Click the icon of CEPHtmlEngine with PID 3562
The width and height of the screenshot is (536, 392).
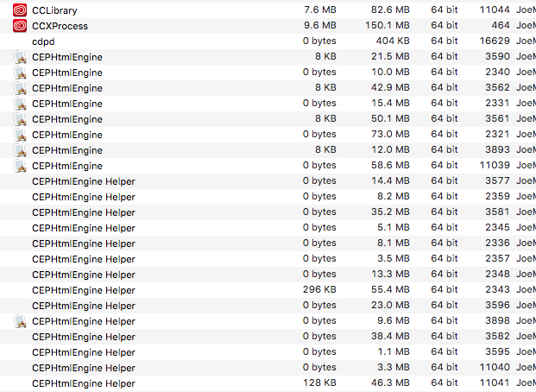pyautogui.click(x=20, y=88)
